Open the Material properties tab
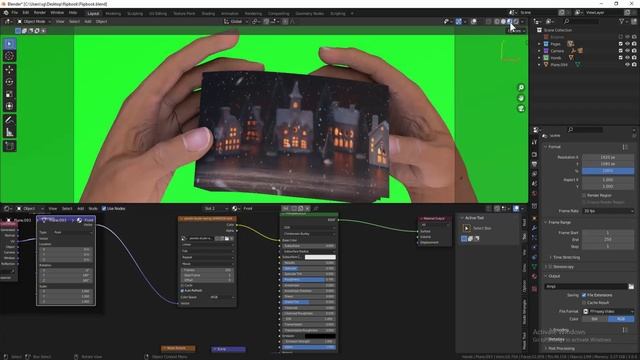 534,277
